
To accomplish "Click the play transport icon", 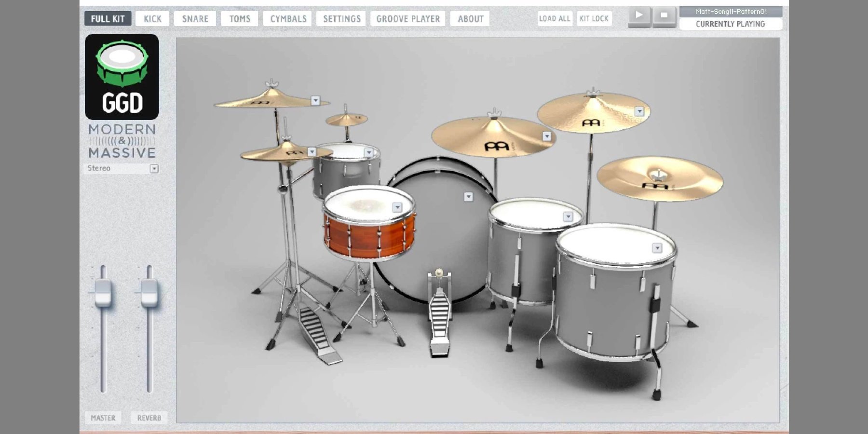I will tap(639, 14).
